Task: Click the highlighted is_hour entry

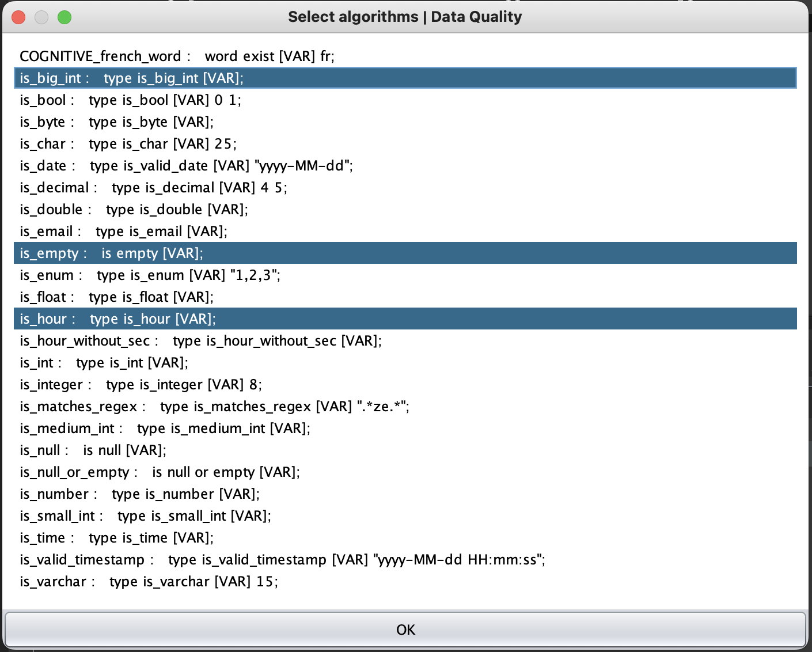Action: (x=117, y=319)
